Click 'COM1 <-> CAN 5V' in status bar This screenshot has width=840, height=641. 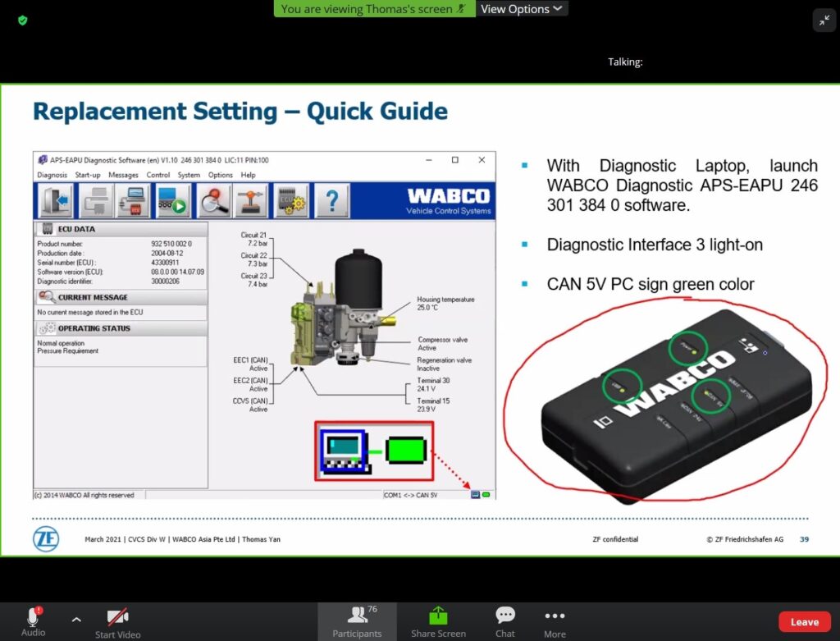(411, 495)
